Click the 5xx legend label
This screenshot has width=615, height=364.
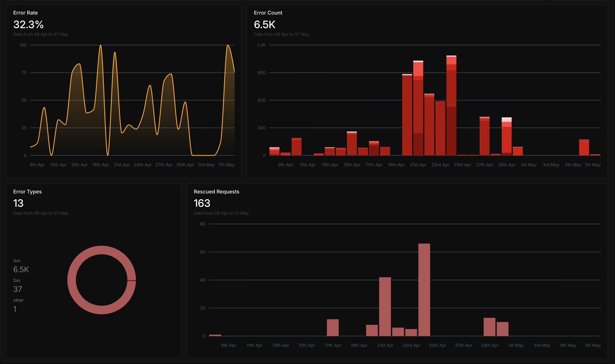pos(17,280)
